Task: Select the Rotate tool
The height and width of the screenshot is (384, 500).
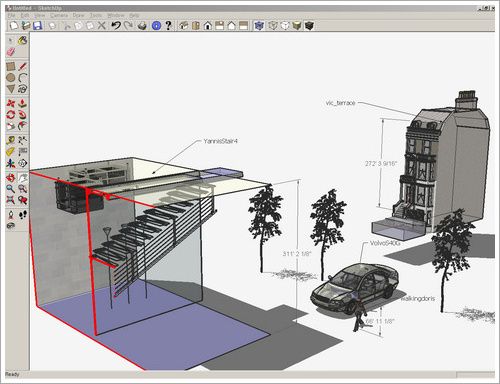Action: click(11, 115)
